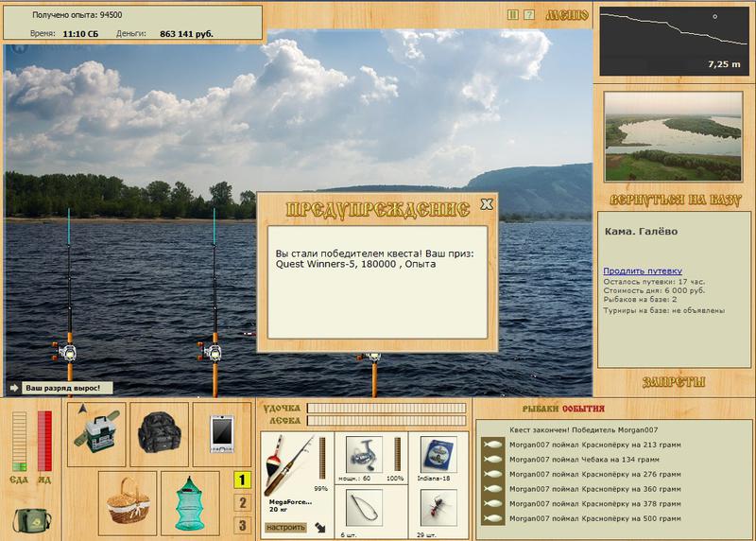Click 'Вернуться на базу' button
The width and height of the screenshot is (756, 541).
click(x=675, y=200)
